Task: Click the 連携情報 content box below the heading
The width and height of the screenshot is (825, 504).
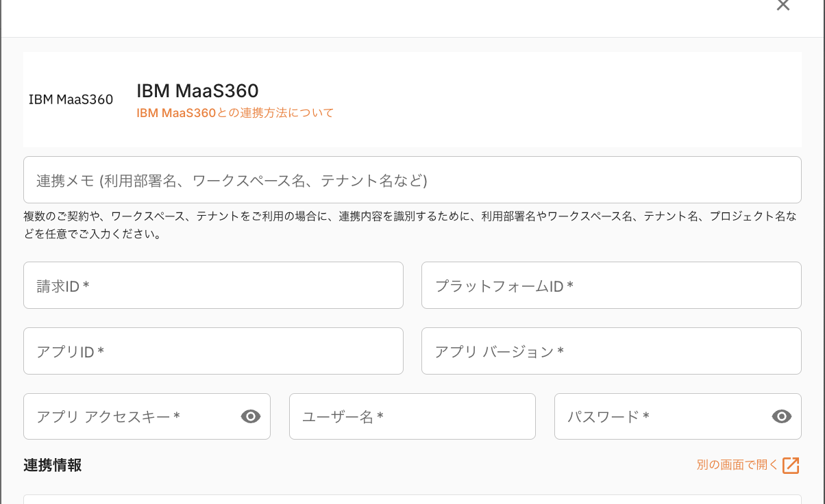Action: pyautogui.click(x=412, y=499)
